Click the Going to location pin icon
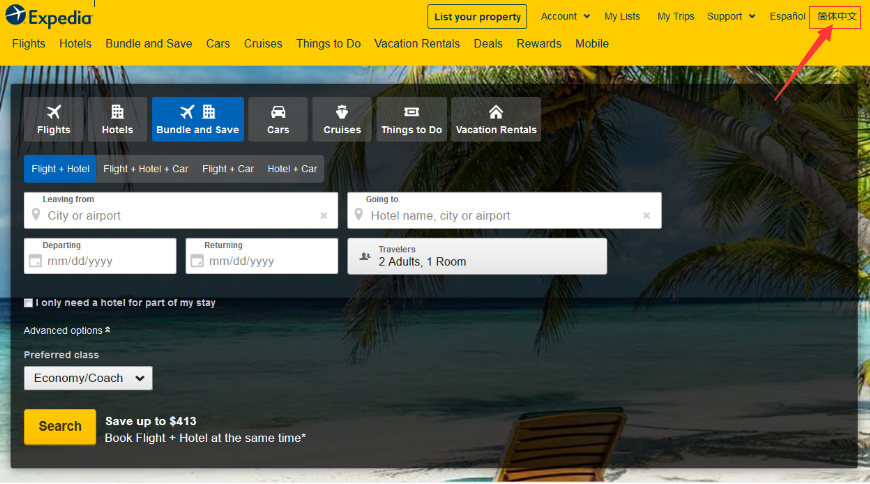 pyautogui.click(x=359, y=215)
